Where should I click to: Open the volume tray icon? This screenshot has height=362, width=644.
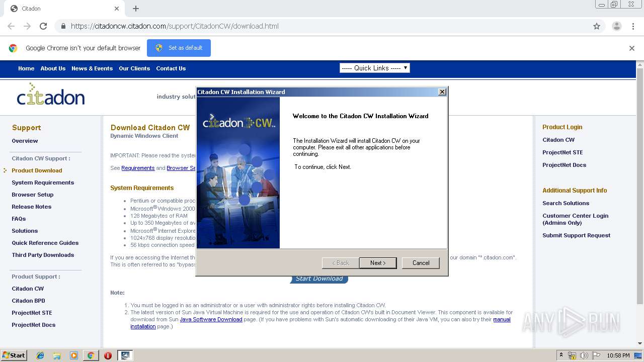click(x=584, y=355)
